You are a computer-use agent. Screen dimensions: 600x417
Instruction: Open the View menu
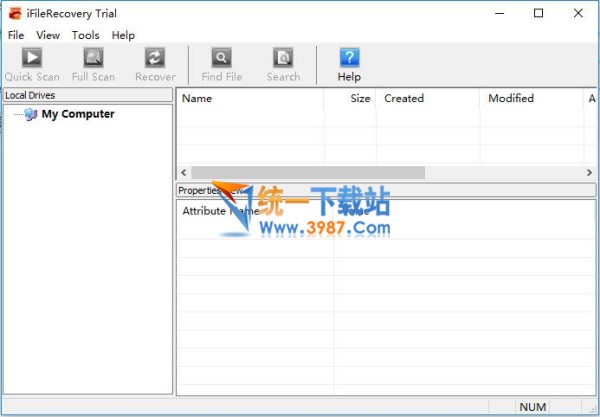(48, 35)
